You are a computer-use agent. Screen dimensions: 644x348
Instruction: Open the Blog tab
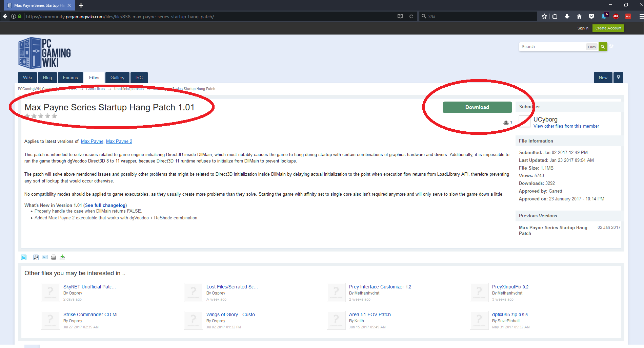(x=47, y=78)
